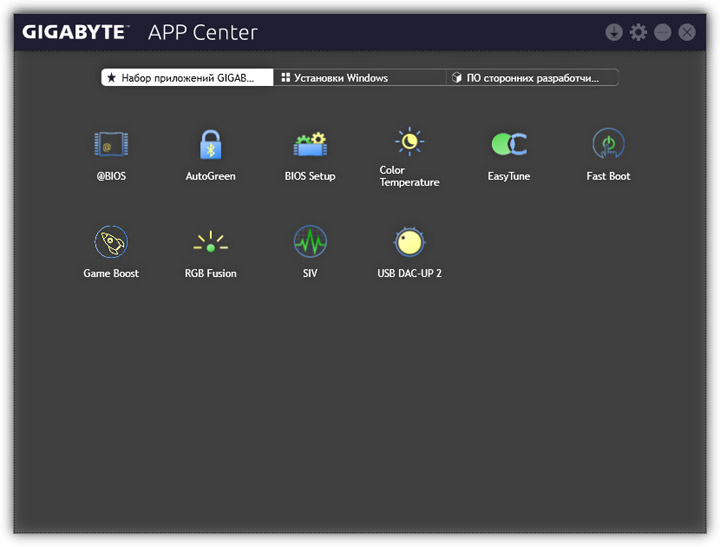Image resolution: width=720 pixels, height=547 pixels.
Task: Launch the Game Boost rocket icon
Action: 111,242
